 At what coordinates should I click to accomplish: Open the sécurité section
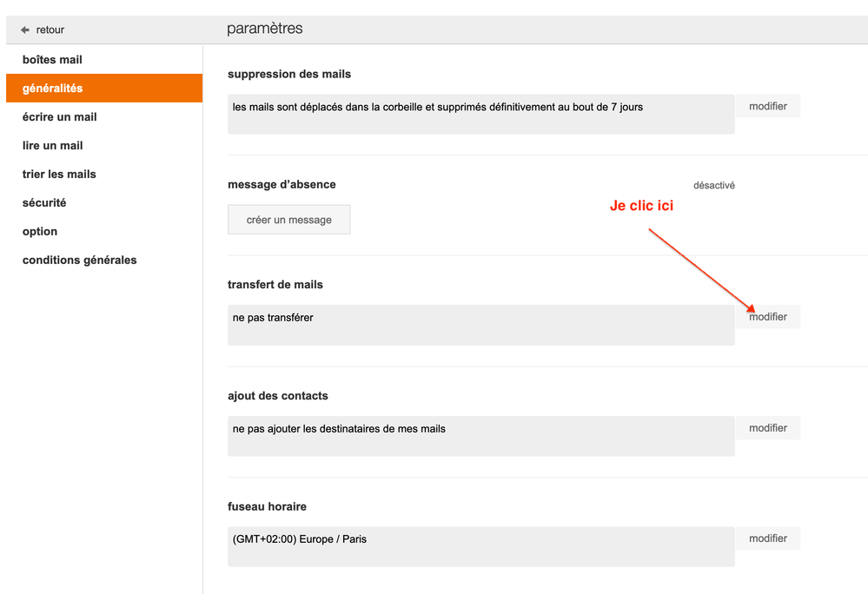pos(44,203)
